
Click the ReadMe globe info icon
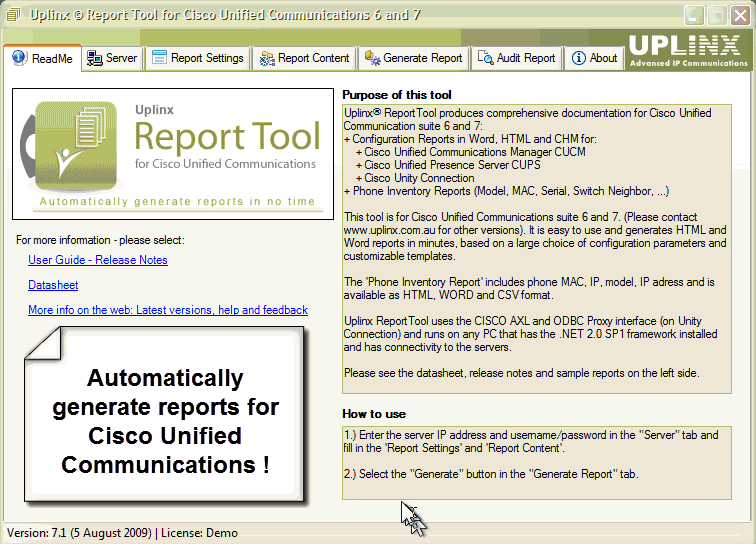(x=20, y=58)
